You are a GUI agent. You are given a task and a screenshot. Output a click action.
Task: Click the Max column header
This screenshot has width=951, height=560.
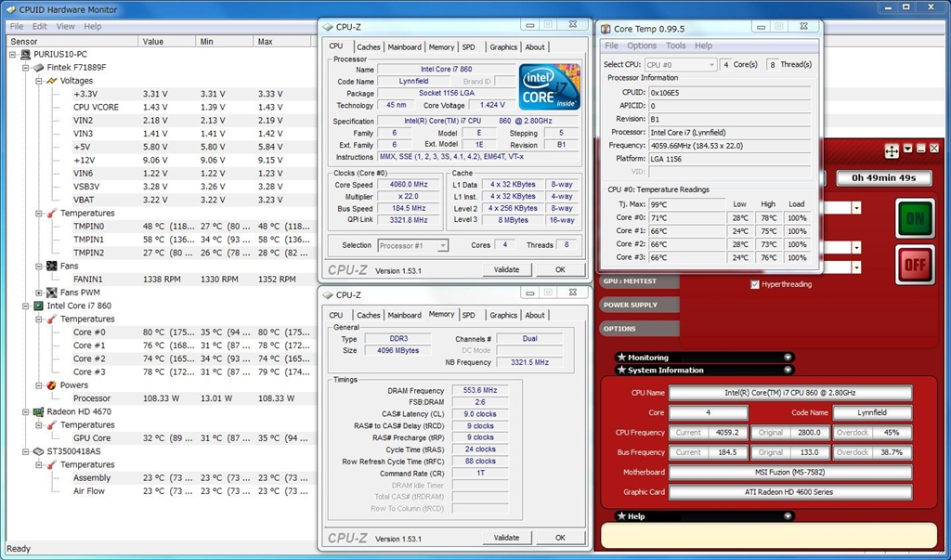coord(265,42)
